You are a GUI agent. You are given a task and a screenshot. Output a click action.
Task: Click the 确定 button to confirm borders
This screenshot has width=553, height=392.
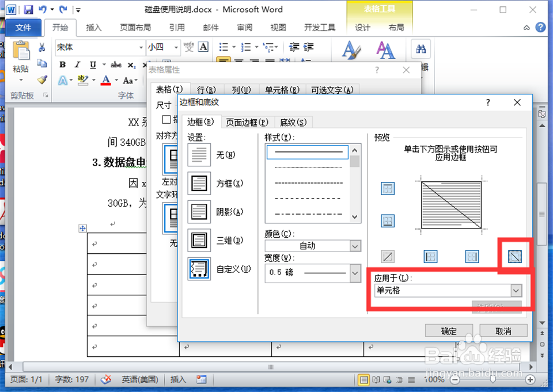pos(449,331)
